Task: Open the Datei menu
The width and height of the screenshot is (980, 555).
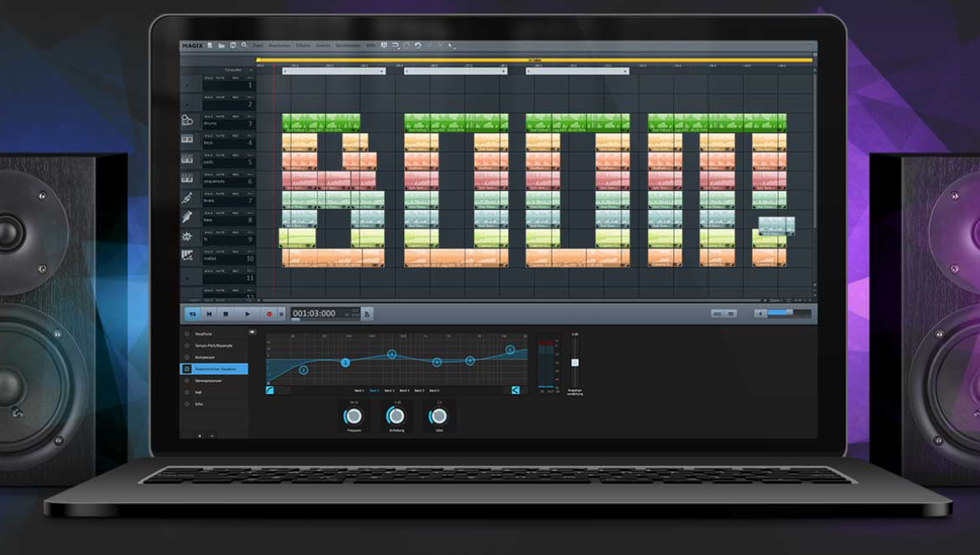Action: coord(258,46)
